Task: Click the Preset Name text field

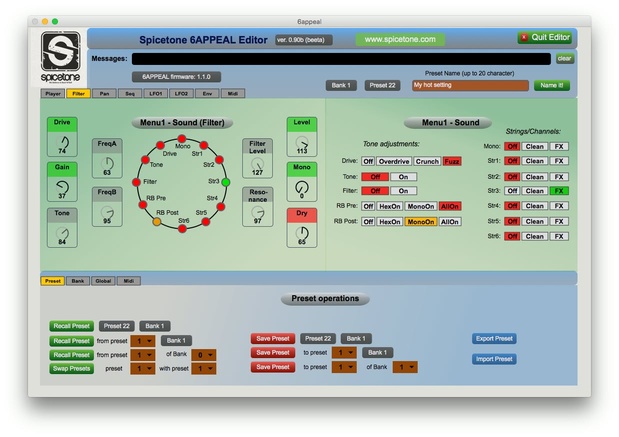Action: [x=469, y=86]
